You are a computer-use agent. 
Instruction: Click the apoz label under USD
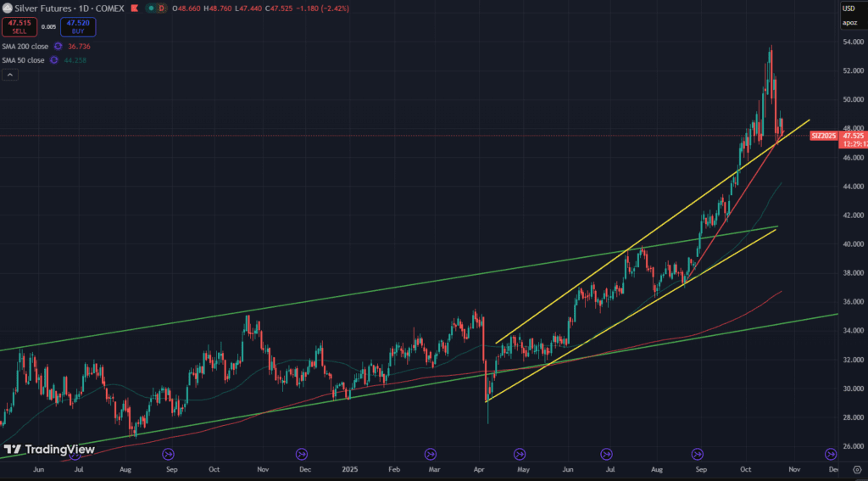point(849,23)
